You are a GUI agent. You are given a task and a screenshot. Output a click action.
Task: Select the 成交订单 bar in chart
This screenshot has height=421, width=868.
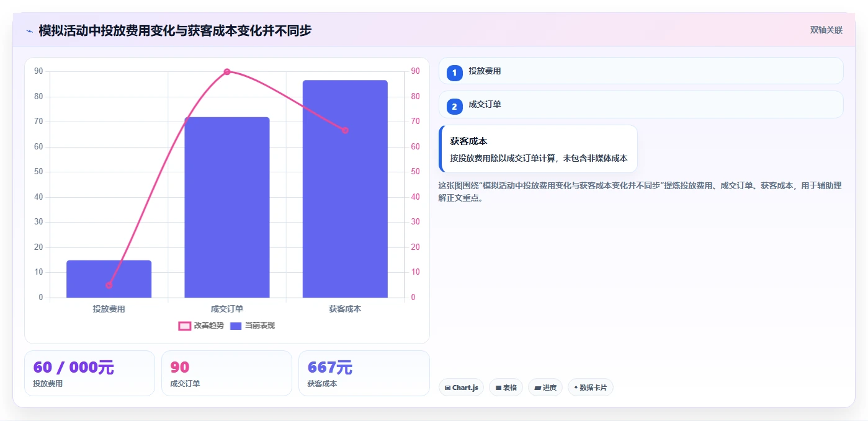coord(227,207)
